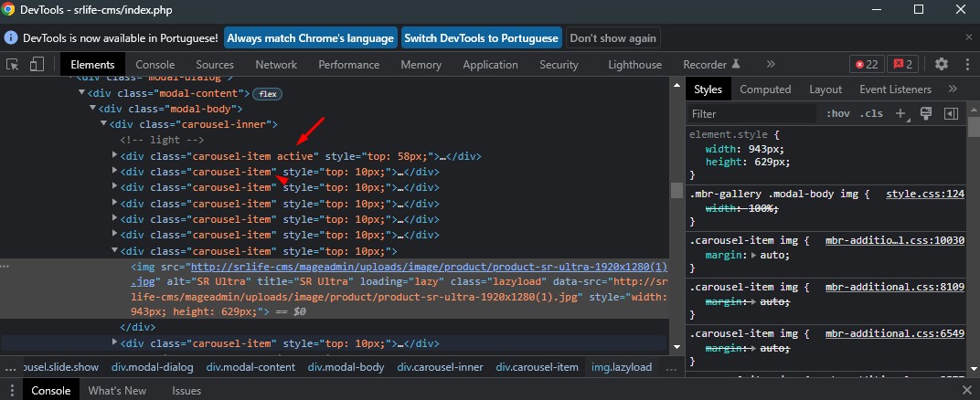
Task: Open the Network tab
Action: tap(276, 64)
